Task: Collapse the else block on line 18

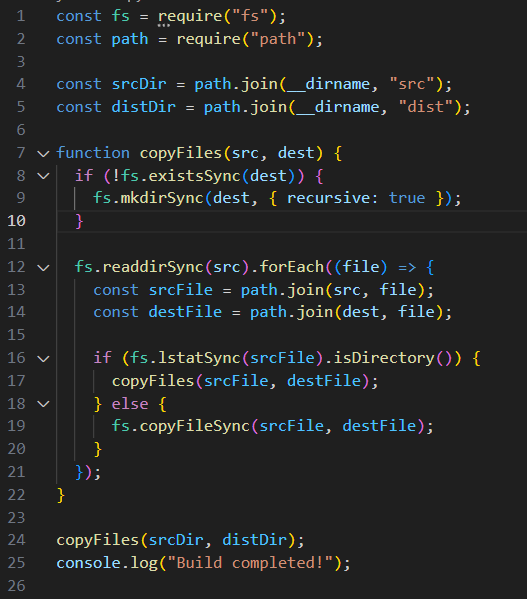Action: click(x=44, y=404)
